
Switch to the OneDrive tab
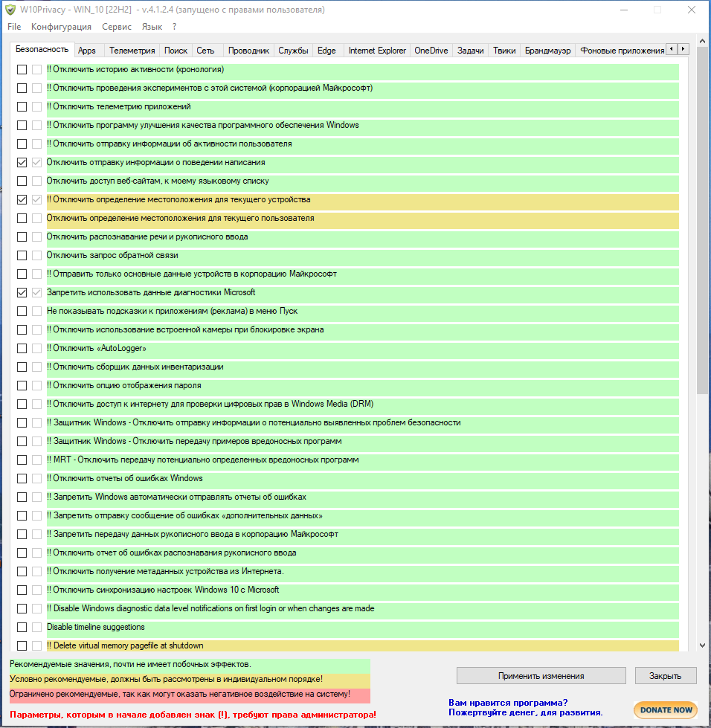(431, 51)
